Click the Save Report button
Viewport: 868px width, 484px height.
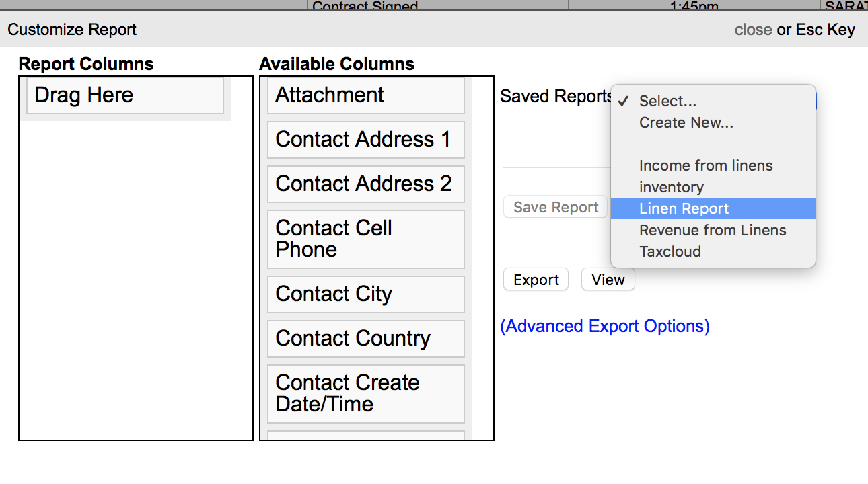tap(555, 207)
